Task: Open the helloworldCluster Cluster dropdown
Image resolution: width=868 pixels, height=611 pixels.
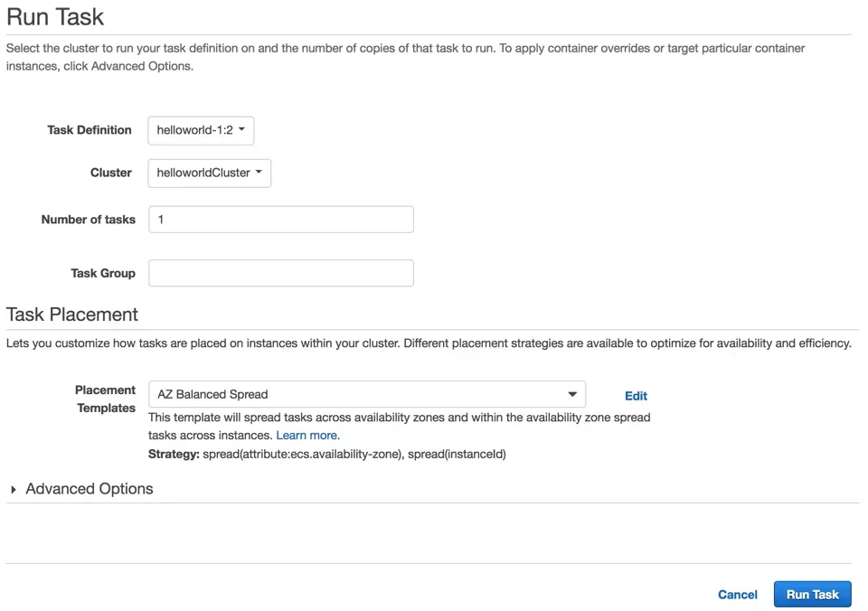Action: (x=209, y=173)
